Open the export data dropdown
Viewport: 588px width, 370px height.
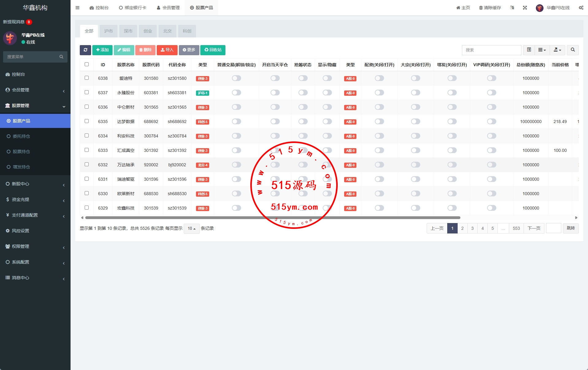[557, 50]
